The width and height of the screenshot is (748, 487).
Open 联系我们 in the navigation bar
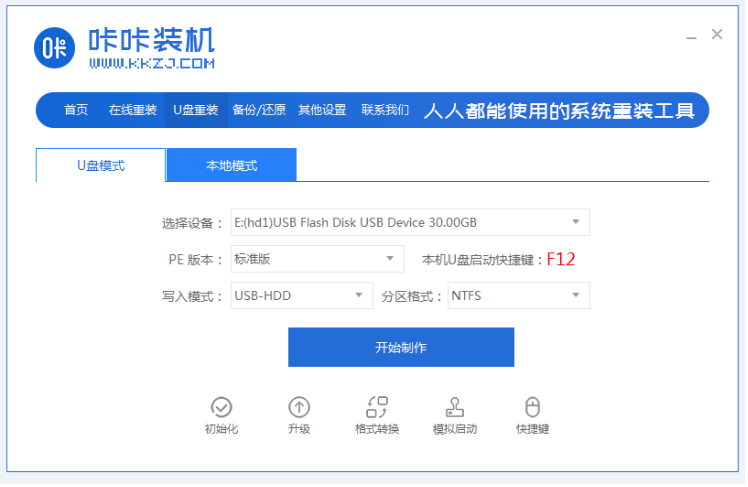click(386, 111)
